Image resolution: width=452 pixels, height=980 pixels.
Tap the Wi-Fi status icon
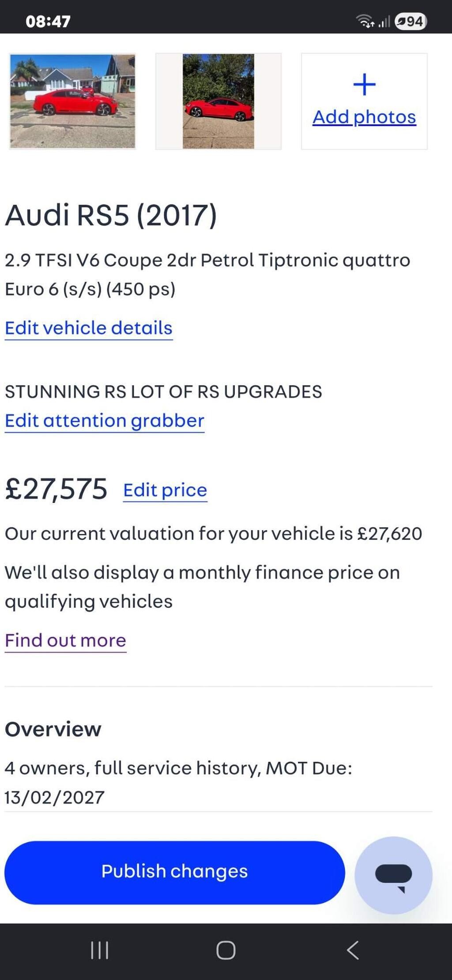tap(365, 21)
